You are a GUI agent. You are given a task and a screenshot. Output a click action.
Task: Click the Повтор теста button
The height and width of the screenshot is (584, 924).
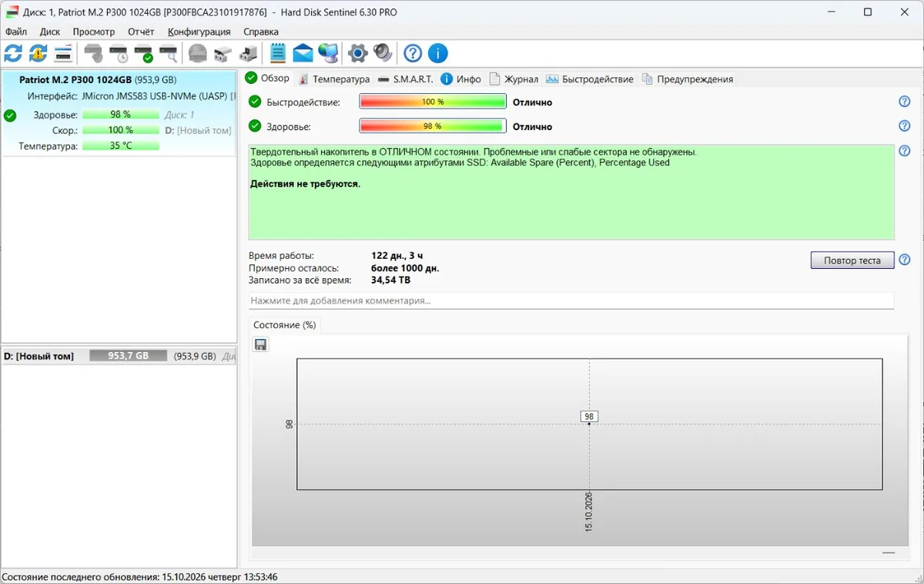coord(852,260)
